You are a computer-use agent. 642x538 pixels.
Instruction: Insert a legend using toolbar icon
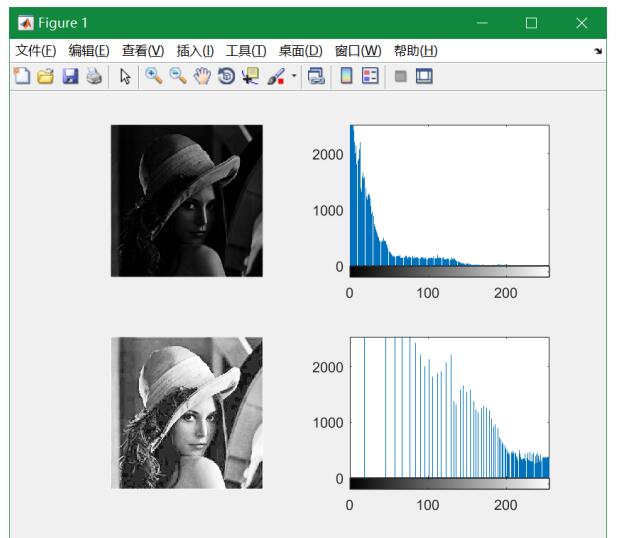(x=370, y=76)
